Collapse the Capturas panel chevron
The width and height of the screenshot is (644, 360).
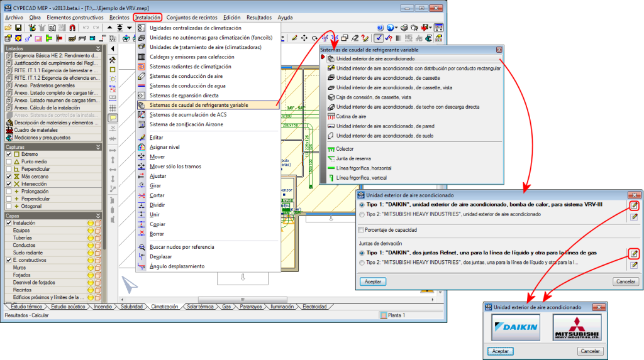pyautogui.click(x=97, y=147)
